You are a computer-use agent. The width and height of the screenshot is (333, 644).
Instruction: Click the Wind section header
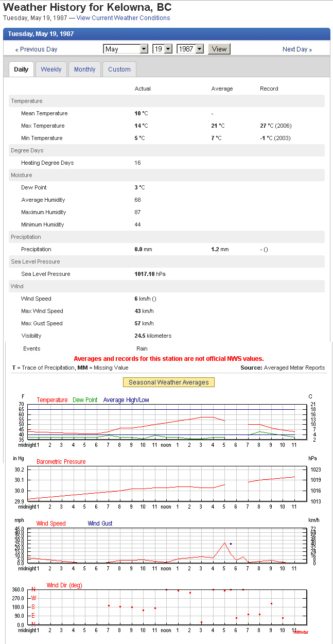coord(167,286)
